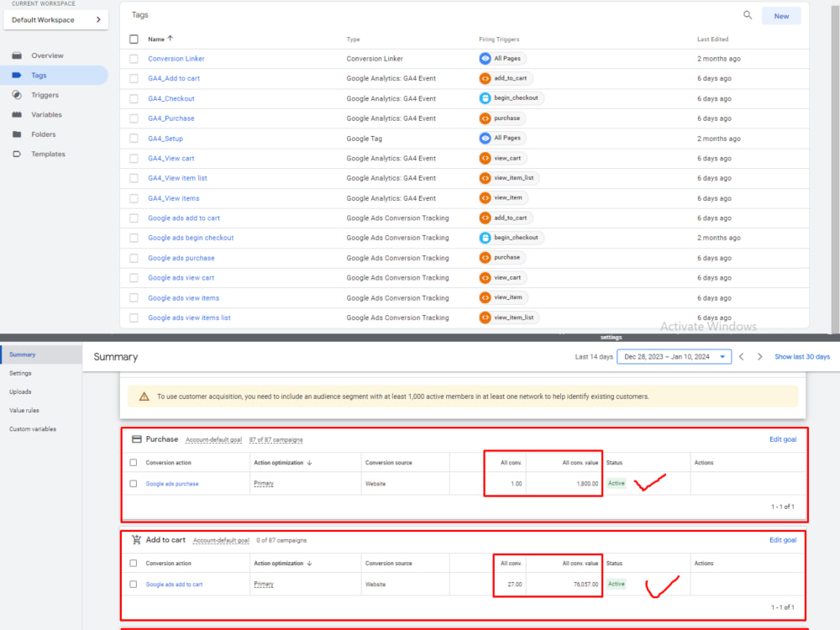Click the All Pages trigger icon for Conversion Linker

click(x=485, y=59)
